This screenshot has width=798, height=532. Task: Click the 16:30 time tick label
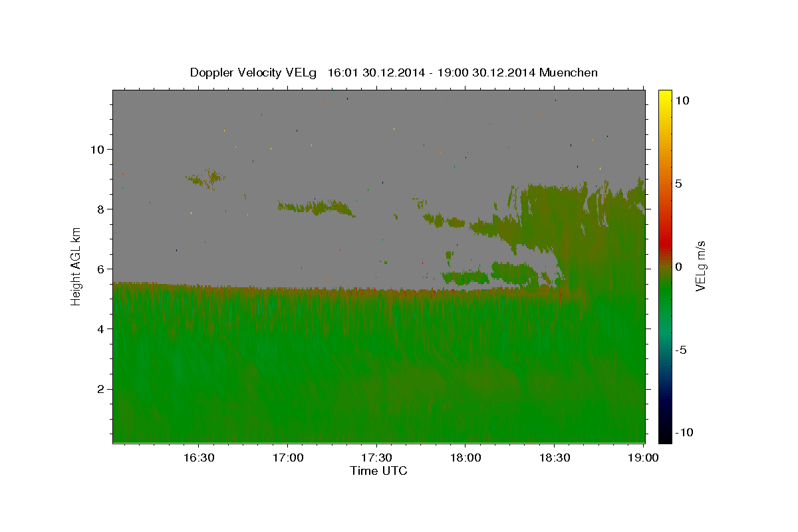click(x=199, y=458)
